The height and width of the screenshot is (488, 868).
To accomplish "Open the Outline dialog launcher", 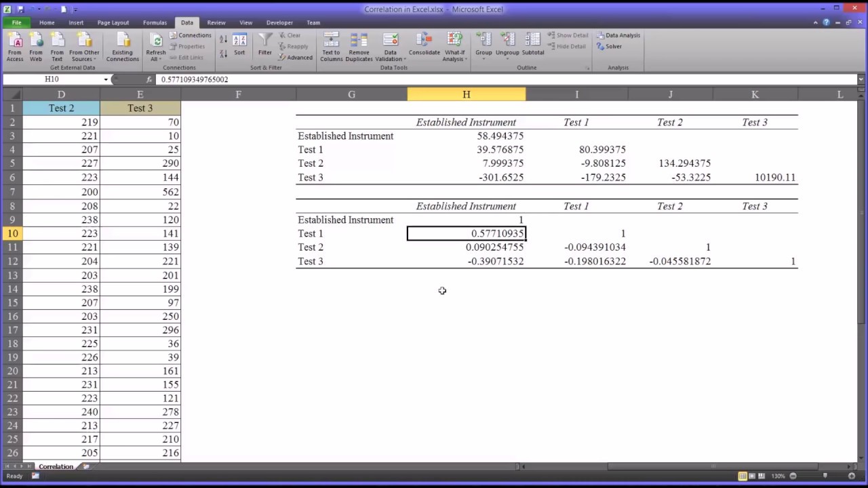I will tap(587, 68).
